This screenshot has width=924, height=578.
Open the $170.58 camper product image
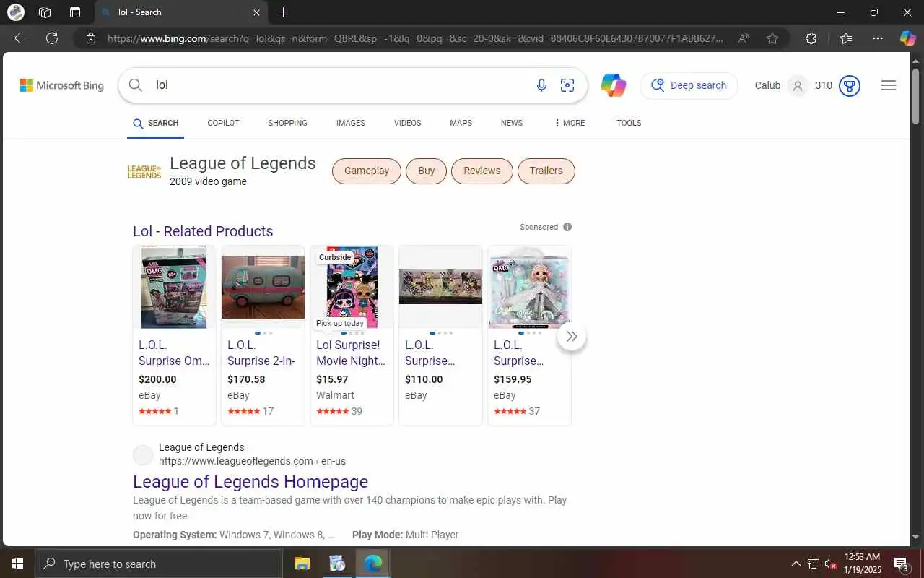(x=263, y=287)
